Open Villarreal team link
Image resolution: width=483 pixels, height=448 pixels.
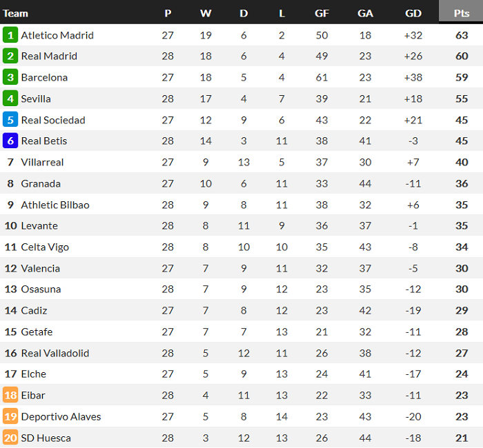[42, 162]
